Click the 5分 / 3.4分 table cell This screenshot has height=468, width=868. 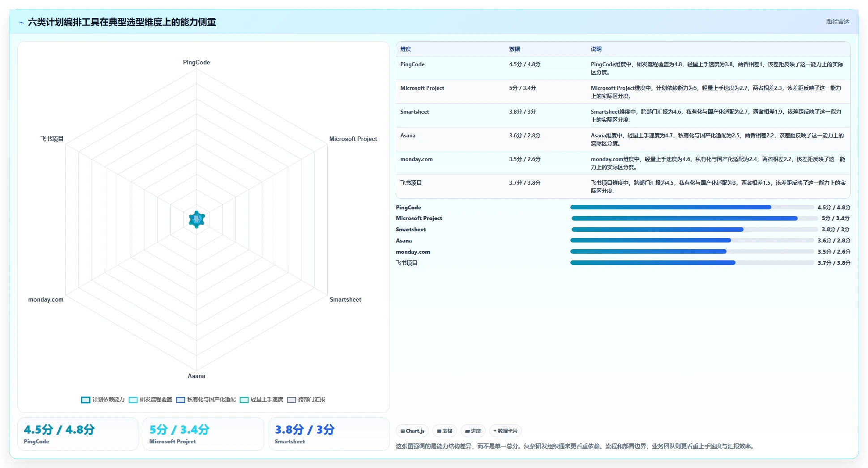click(522, 88)
